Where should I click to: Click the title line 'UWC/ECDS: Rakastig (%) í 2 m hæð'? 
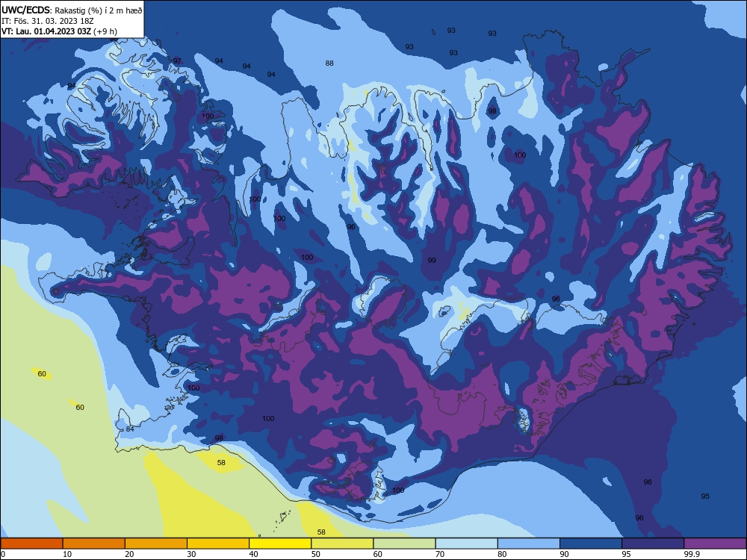[x=72, y=10]
